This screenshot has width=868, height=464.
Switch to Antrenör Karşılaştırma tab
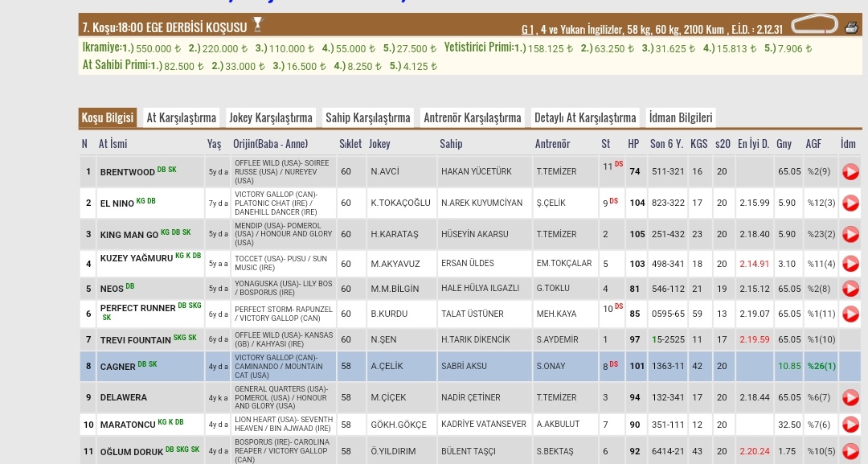click(473, 117)
